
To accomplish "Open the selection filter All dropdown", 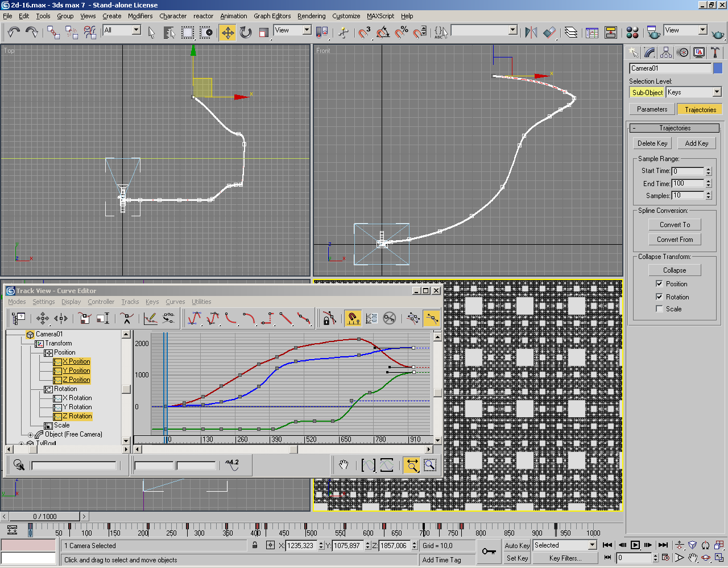I will point(136,30).
